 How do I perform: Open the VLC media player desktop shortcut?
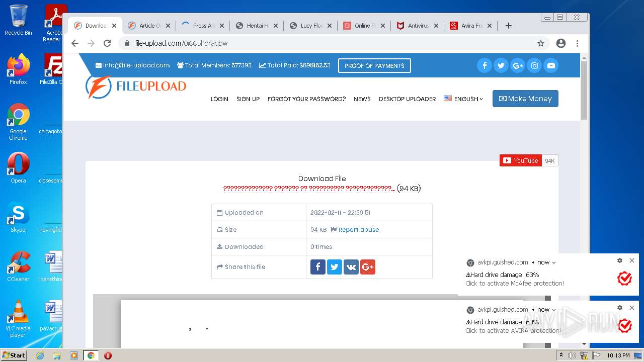(18, 319)
